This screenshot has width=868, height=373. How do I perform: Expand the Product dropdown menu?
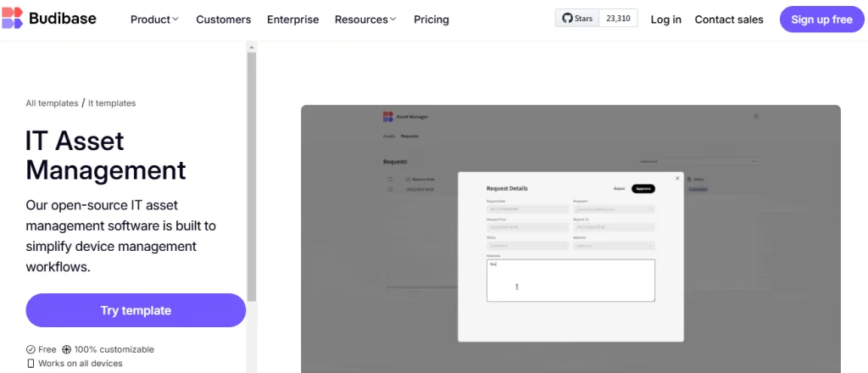click(x=154, y=19)
